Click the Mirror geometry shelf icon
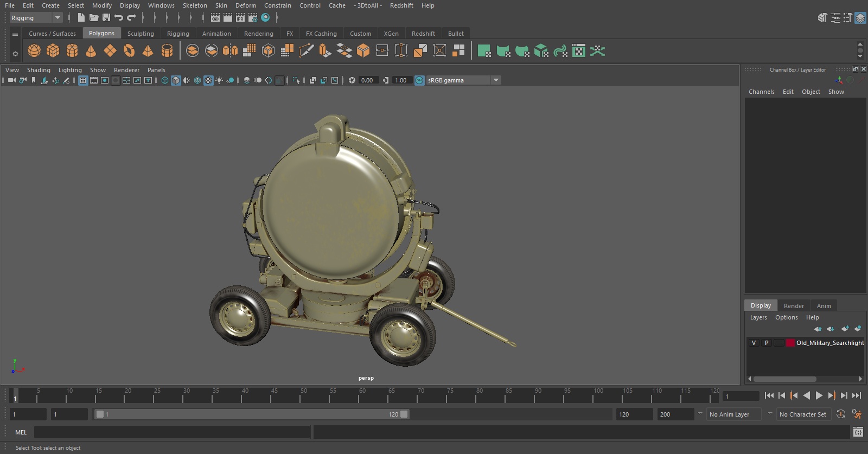The height and width of the screenshot is (454, 868). [x=230, y=51]
